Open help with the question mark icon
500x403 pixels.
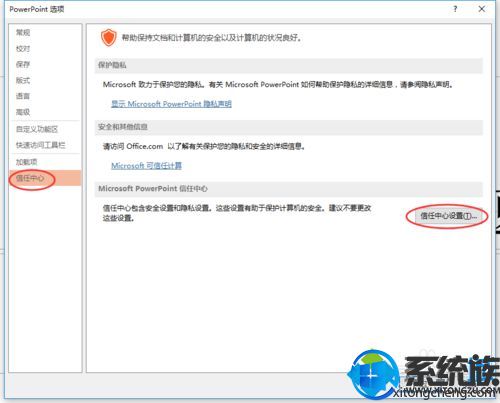point(455,9)
